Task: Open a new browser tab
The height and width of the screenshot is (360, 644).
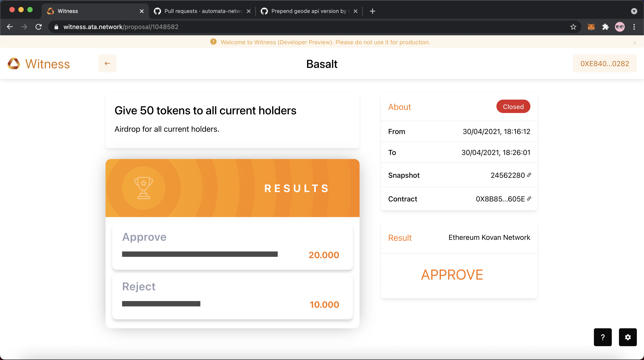Action: point(373,11)
